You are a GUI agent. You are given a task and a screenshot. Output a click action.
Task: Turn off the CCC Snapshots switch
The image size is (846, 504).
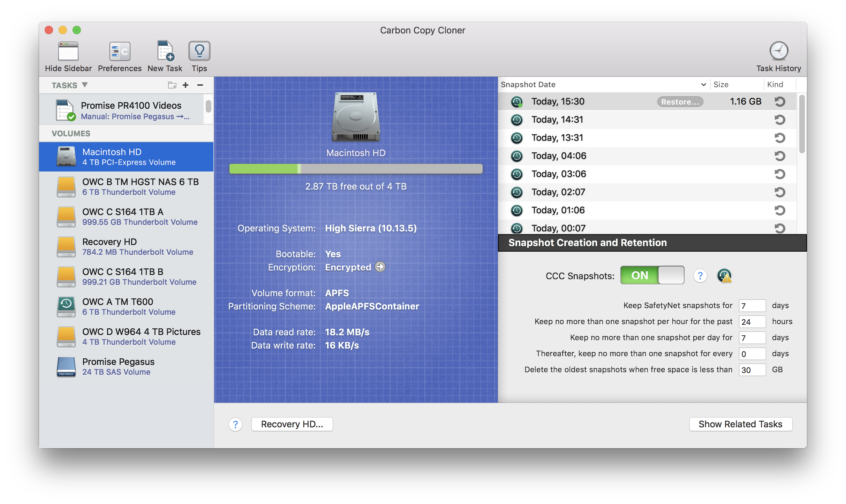(x=652, y=275)
